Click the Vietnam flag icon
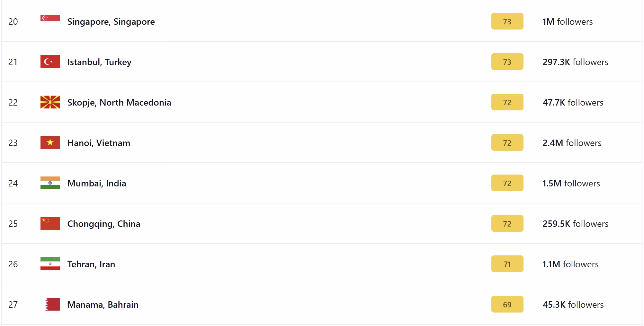Viewport: 644px width, 326px height. pyautogui.click(x=50, y=142)
